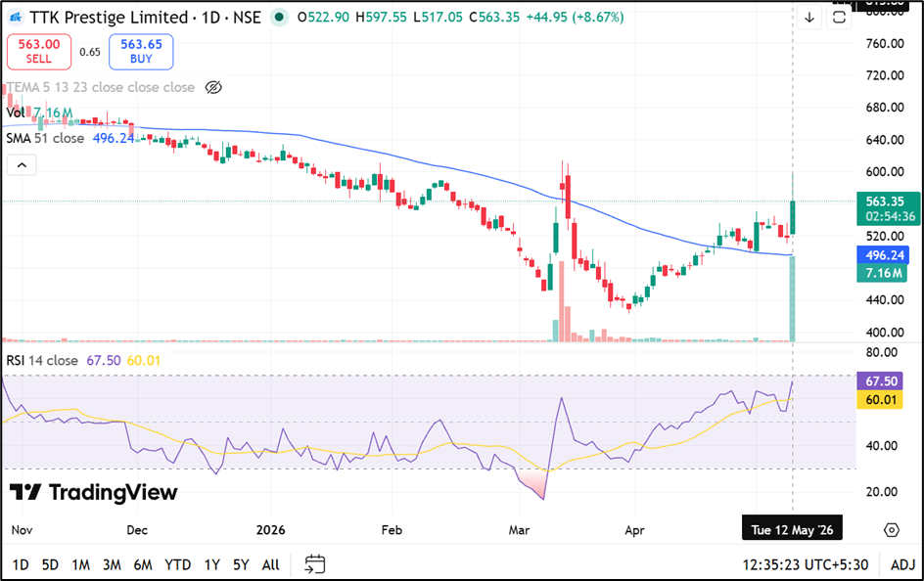Click the RSI 14 close indicator label
The width and height of the screenshot is (924, 581).
pos(42,360)
